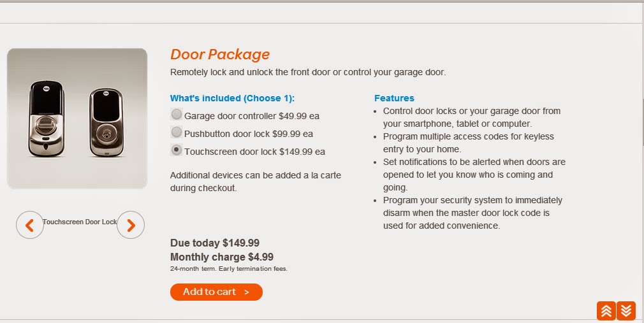Select Touchscreen door lock $149.99 radio button
Image resolution: width=644 pixels, height=323 pixels.
(177, 150)
